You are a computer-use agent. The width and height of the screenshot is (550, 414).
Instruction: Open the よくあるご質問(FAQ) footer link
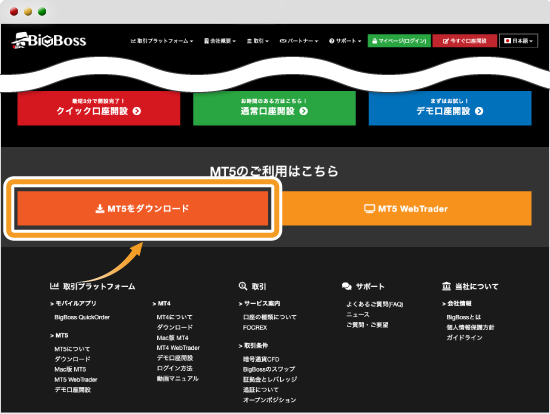375,304
